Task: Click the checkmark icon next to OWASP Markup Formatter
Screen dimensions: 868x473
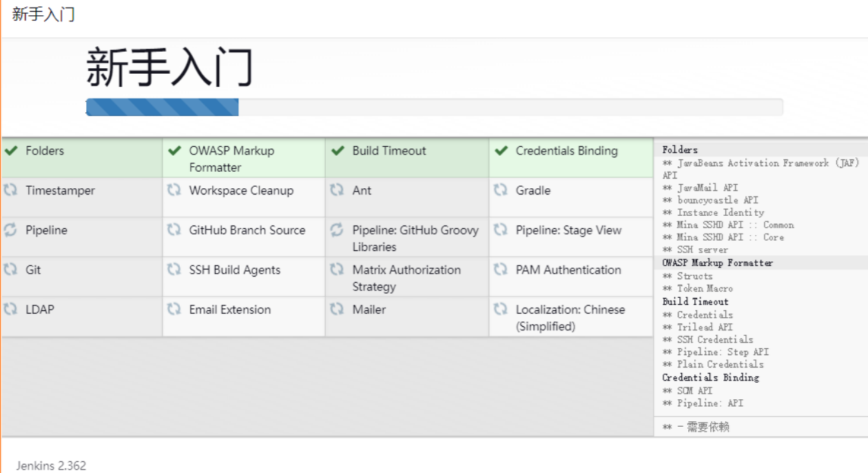Action: click(x=174, y=150)
